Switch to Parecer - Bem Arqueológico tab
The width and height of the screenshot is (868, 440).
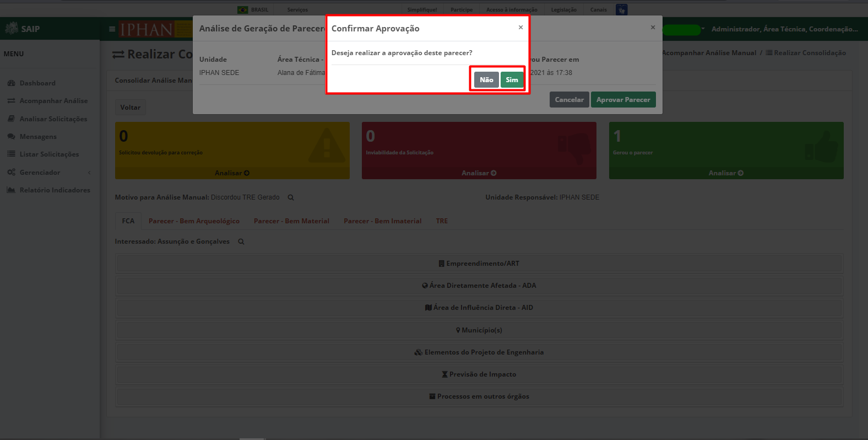194,221
